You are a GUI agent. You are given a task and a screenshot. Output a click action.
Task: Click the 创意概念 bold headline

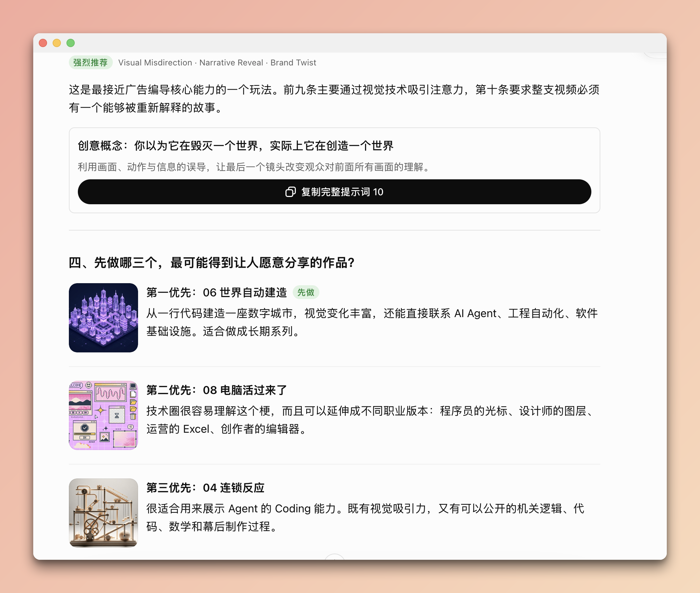(235, 146)
